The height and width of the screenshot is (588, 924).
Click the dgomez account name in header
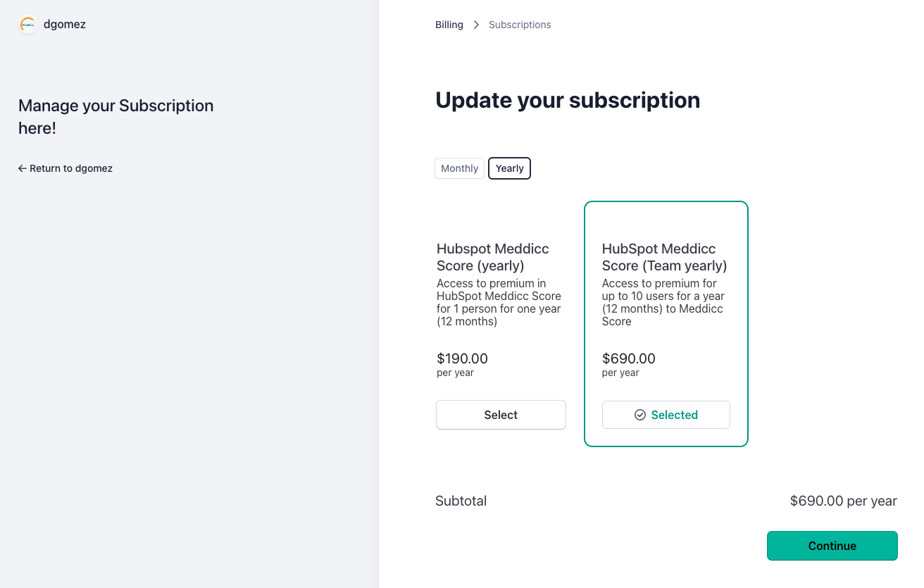[65, 25]
